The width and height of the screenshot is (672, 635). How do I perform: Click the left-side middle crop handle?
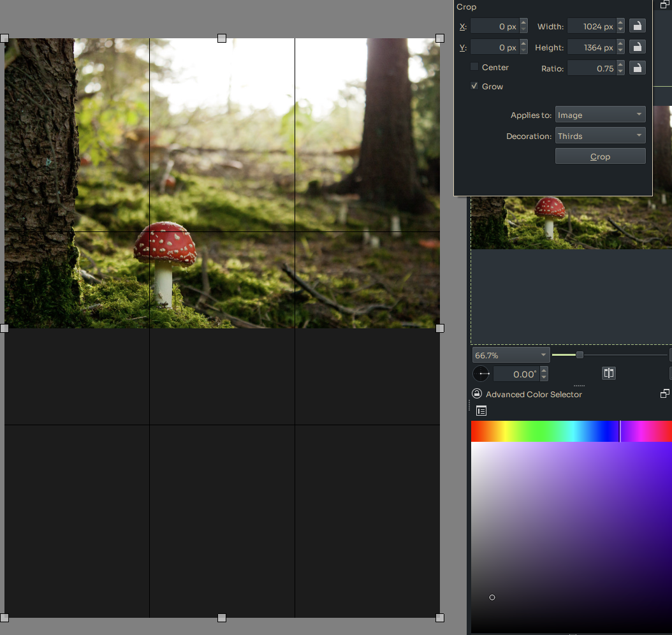4,328
